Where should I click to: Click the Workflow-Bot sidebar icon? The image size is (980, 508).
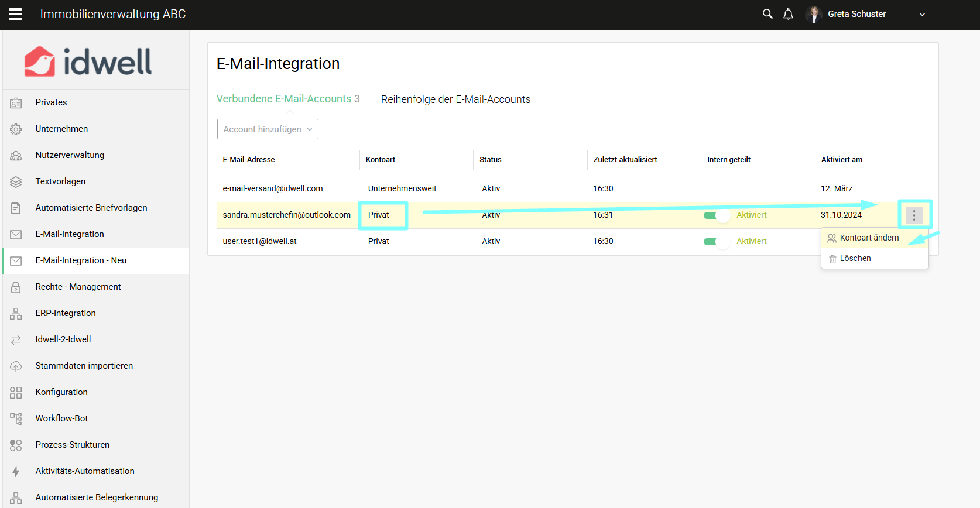(16, 418)
